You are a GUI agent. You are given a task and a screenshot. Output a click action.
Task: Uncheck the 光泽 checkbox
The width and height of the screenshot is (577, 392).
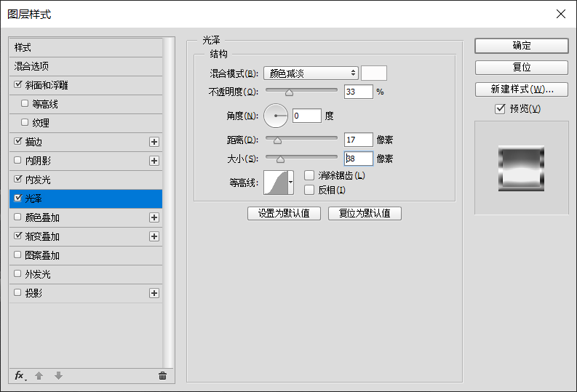[x=17, y=199]
